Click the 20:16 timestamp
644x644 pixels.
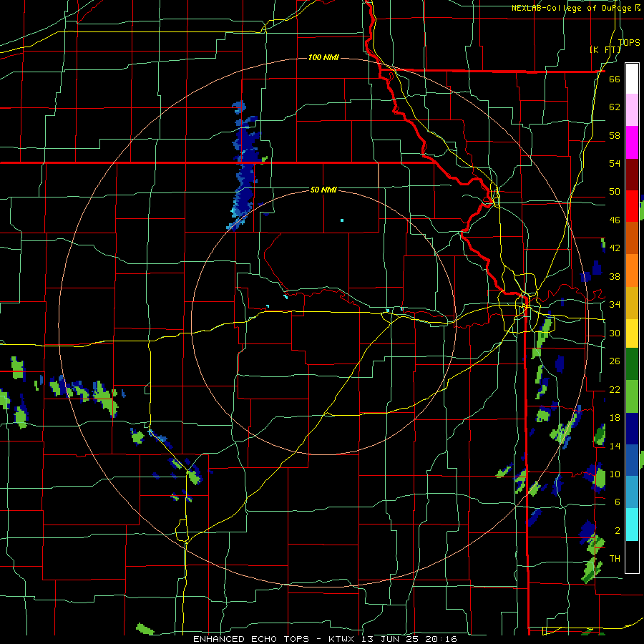coord(442,639)
